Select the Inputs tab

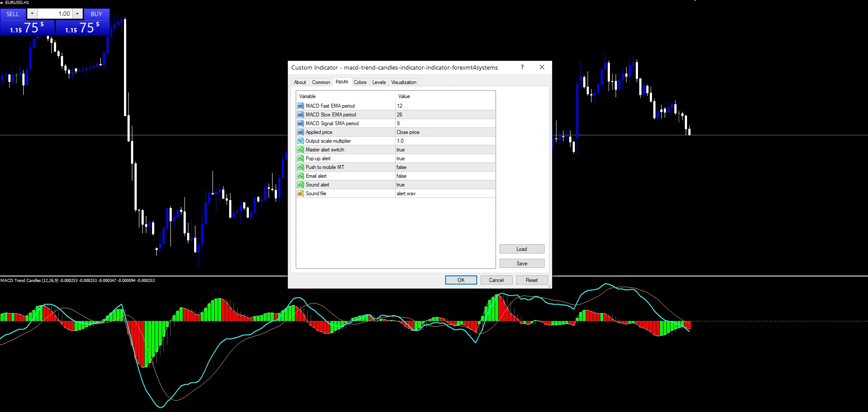[x=342, y=81]
